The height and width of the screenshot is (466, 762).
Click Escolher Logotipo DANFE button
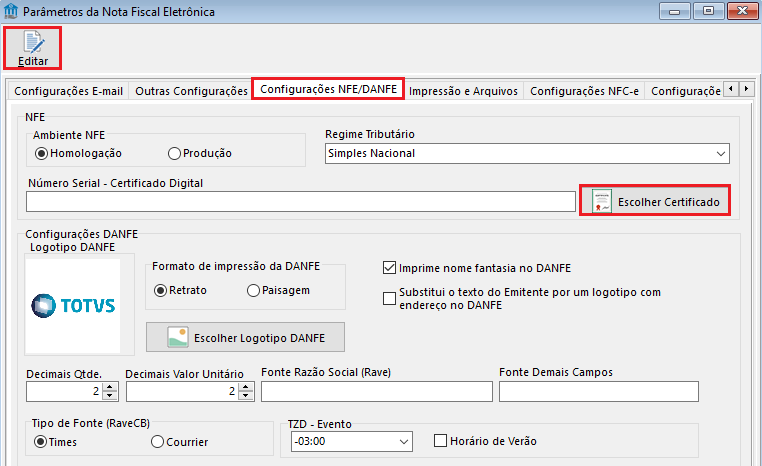click(245, 337)
